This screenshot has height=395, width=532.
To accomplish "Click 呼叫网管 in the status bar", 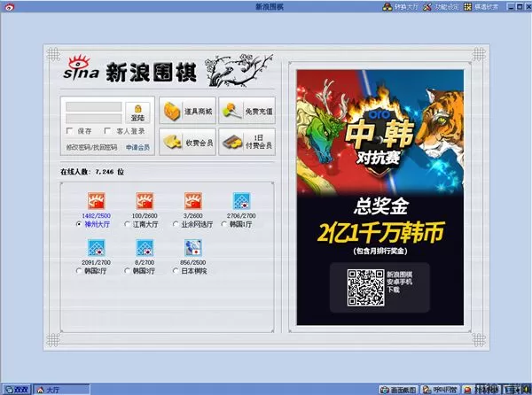I will click(x=441, y=390).
